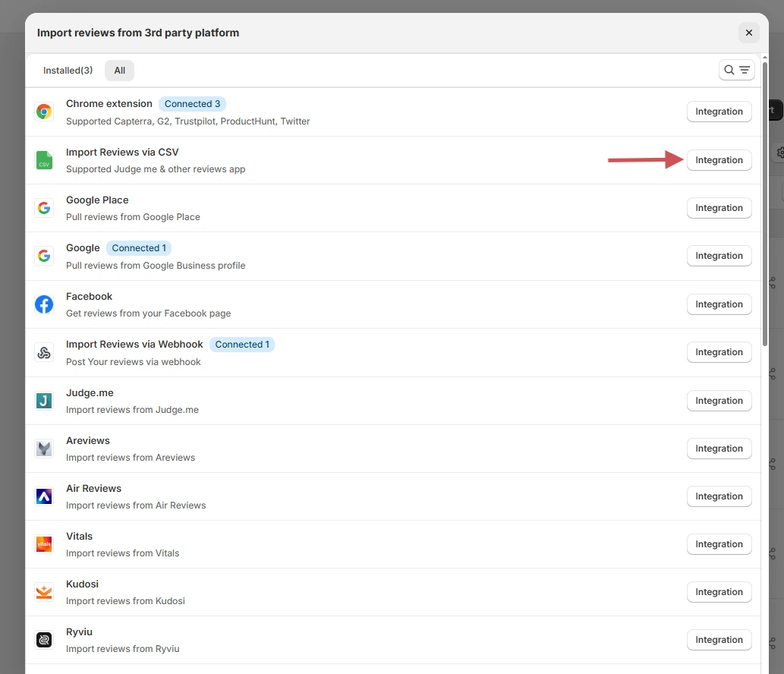This screenshot has height=674, width=784.
Task: Click the green CSV file icon
Action: point(44,160)
